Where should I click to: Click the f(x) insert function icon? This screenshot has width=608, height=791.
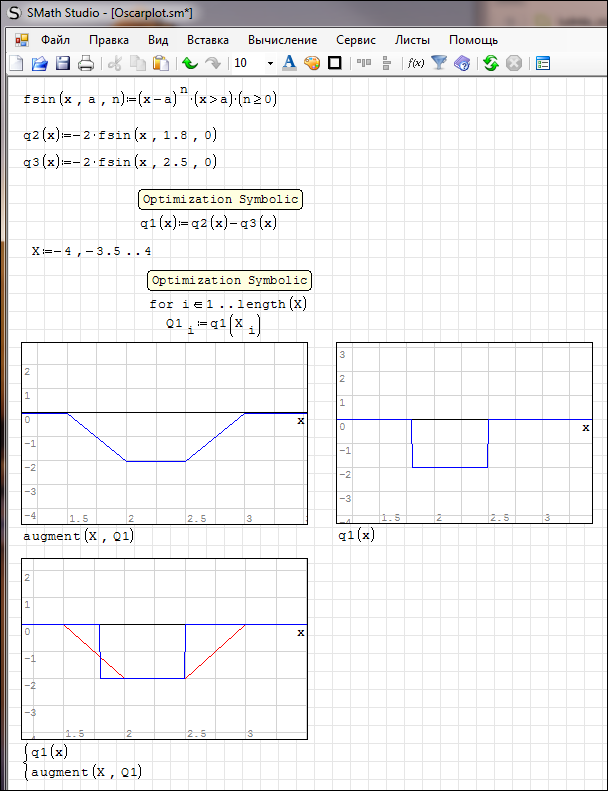(415, 63)
